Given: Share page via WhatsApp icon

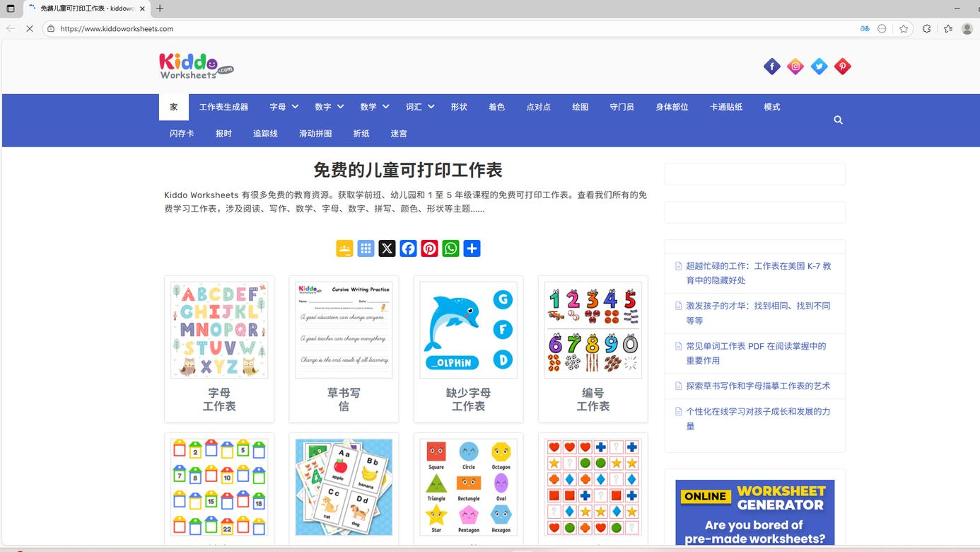Looking at the screenshot, I should coord(450,248).
